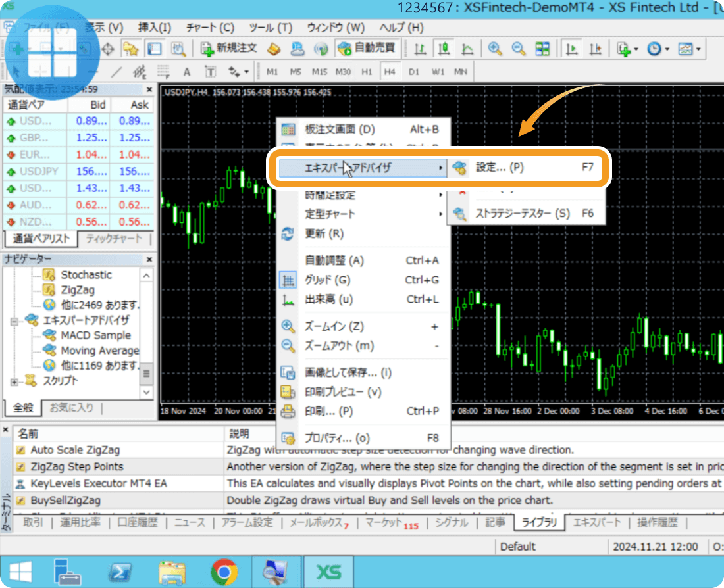The height and width of the screenshot is (588, 724).
Task: Toggle chart shift icon
Action: pos(595,49)
